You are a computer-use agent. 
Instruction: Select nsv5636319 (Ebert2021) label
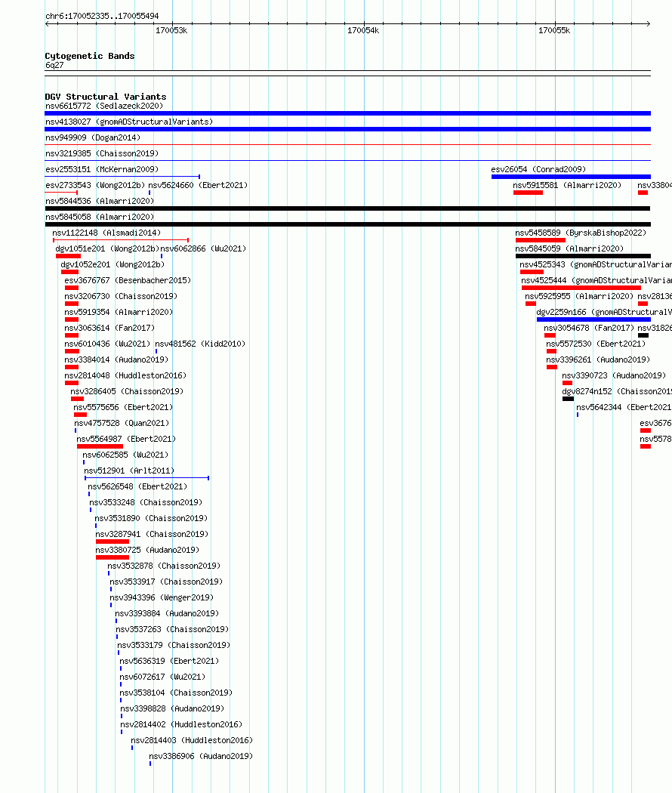169,661
